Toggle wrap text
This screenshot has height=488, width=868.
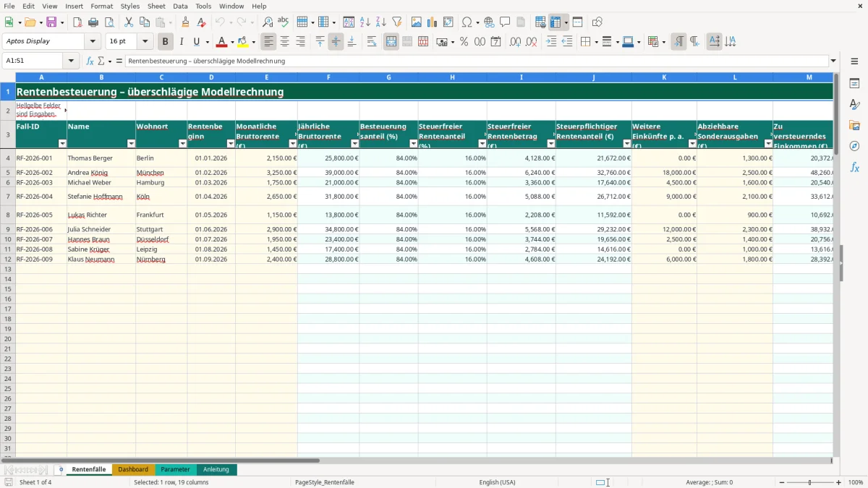[x=372, y=42]
